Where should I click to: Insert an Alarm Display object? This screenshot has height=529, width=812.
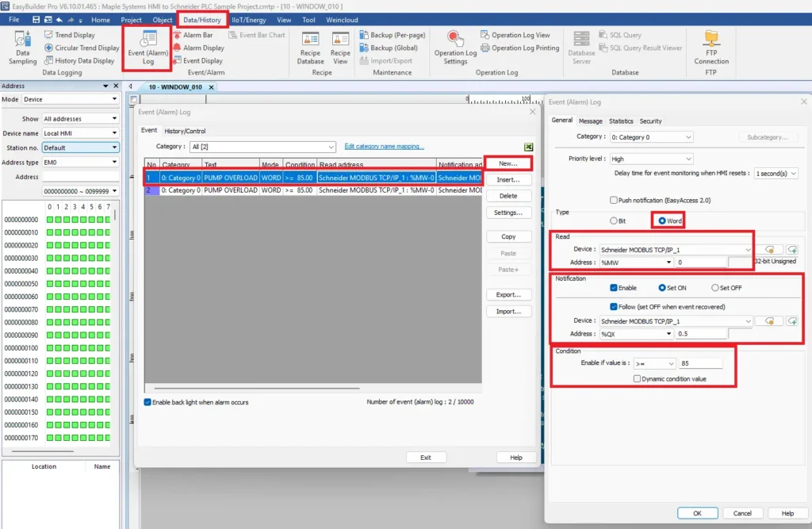coord(198,48)
